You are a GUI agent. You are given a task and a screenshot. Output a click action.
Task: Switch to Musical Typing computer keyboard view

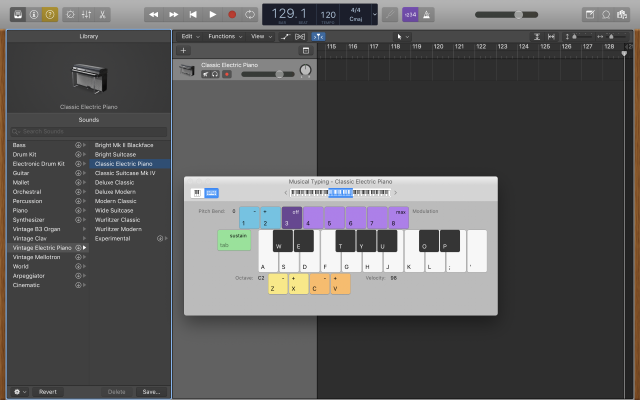click(211, 193)
